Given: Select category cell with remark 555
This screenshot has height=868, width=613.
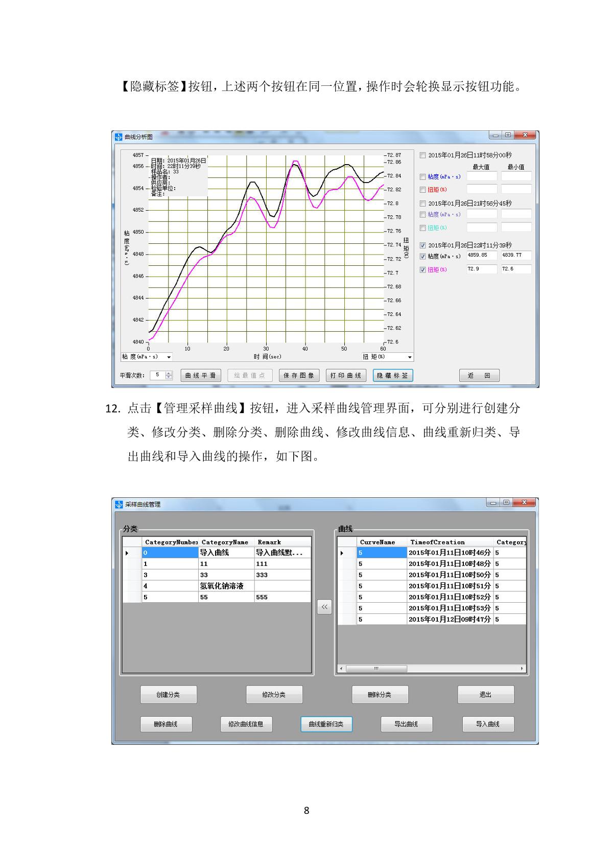Looking at the screenshot, I should (282, 597).
